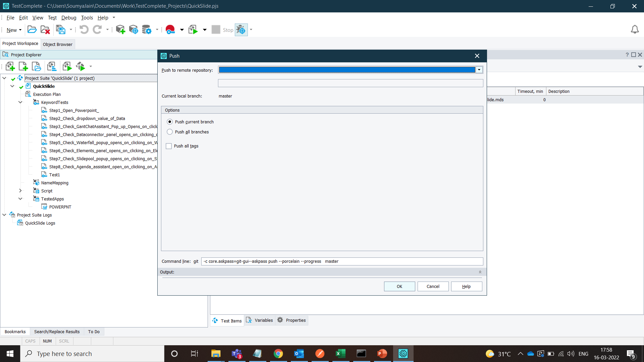Expand the Script tree node
The width and height of the screenshot is (644, 362).
click(20, 191)
